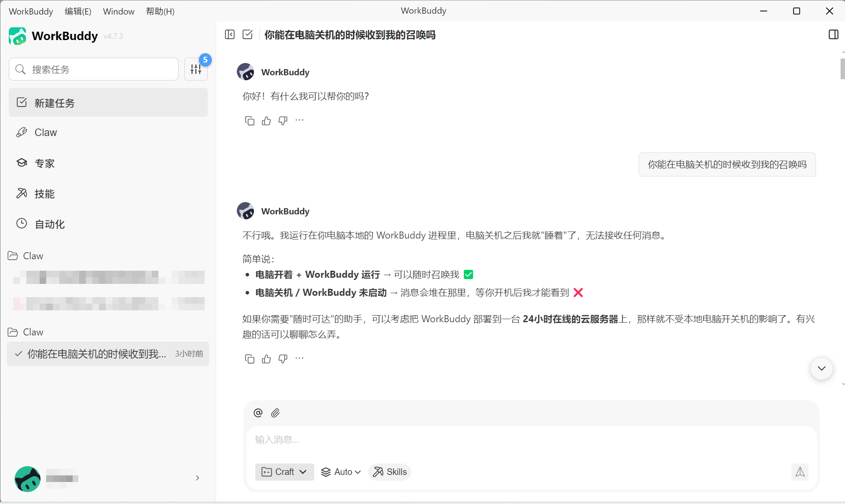
Task: Collapse the left sidebar panel icon
Action: pyautogui.click(x=230, y=34)
